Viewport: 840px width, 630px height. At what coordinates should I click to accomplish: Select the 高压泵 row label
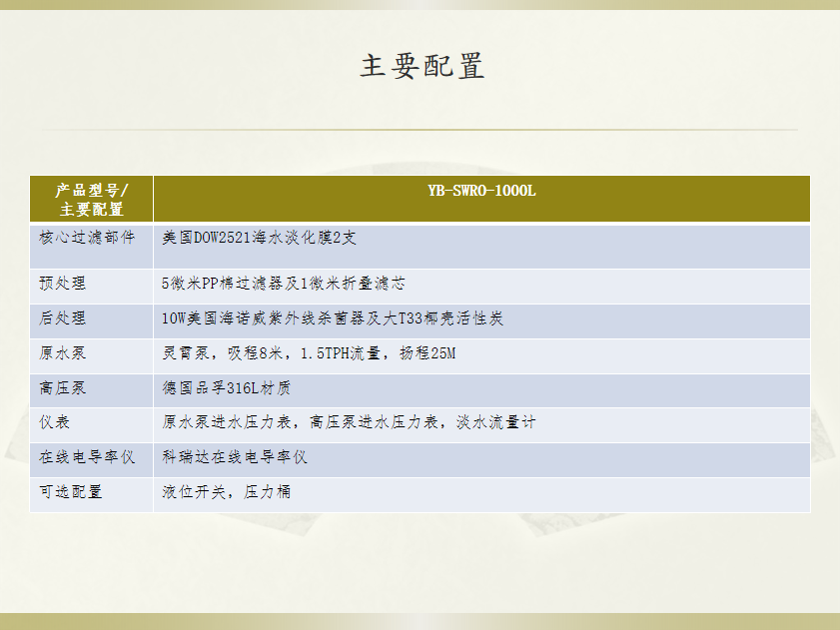[63, 388]
